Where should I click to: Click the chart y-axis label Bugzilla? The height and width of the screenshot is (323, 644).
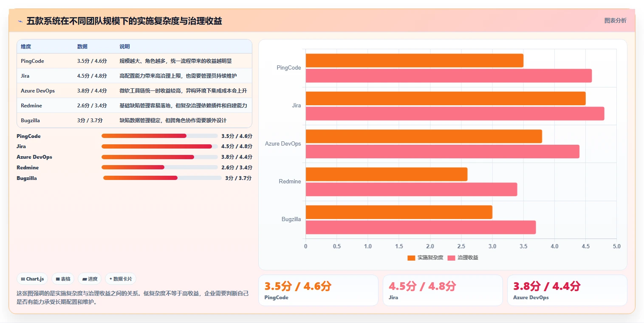(291, 219)
